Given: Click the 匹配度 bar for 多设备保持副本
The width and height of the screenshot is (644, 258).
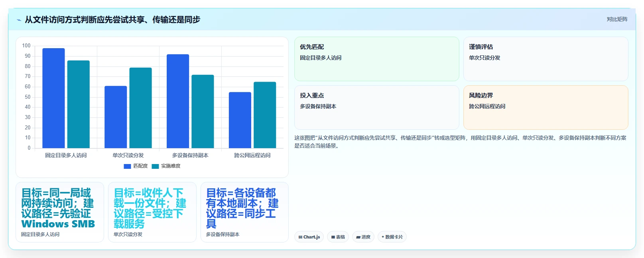Looking at the screenshot, I should (178, 101).
